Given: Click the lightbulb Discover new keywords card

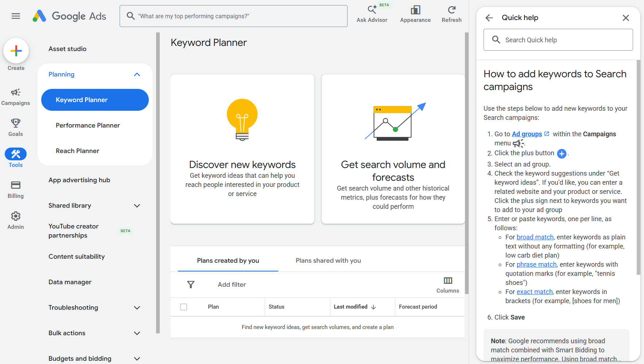Looking at the screenshot, I should coord(243,149).
